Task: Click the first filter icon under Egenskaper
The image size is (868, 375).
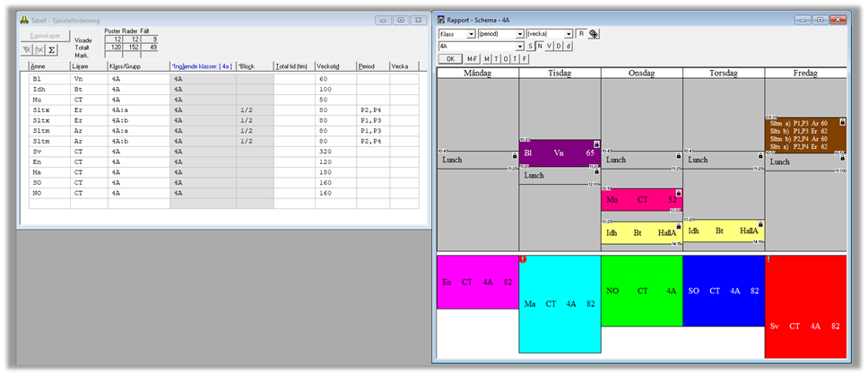Action: [x=26, y=49]
